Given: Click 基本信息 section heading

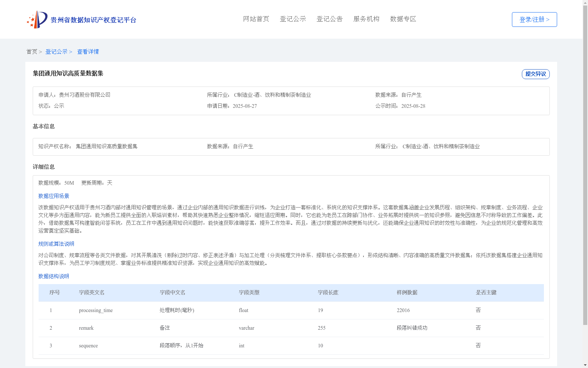Looking at the screenshot, I should pyautogui.click(x=44, y=126).
